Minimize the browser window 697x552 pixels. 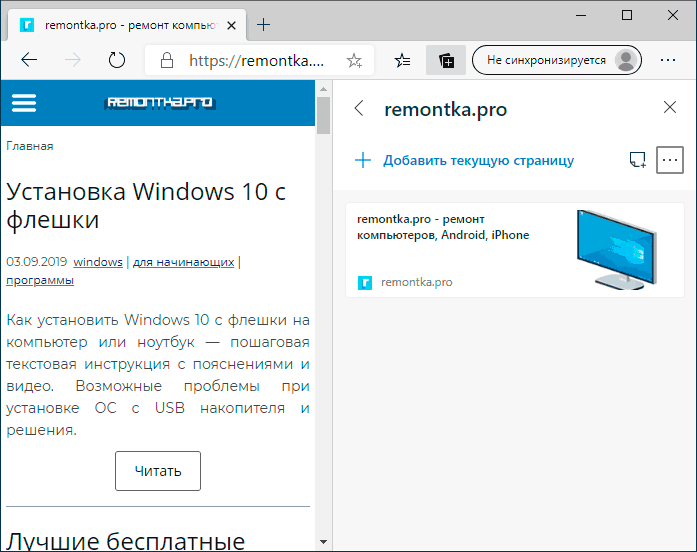click(581, 16)
